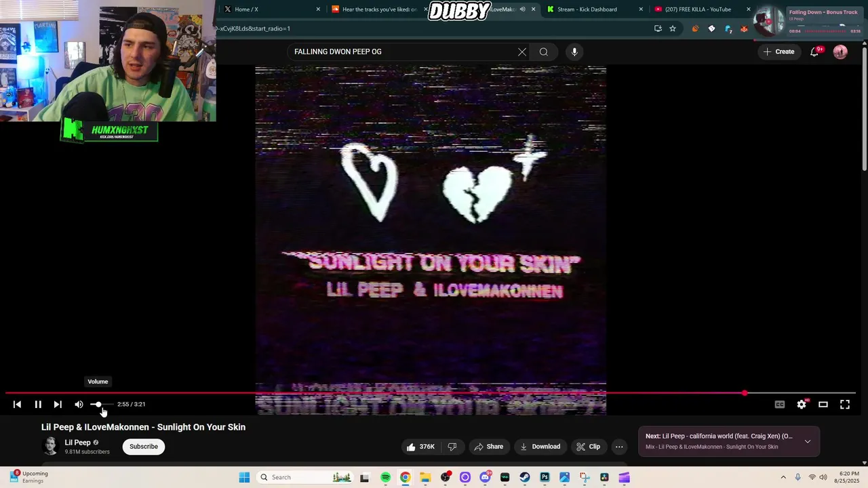Open Steam from the taskbar
The width and height of the screenshot is (868, 488).
point(525,478)
